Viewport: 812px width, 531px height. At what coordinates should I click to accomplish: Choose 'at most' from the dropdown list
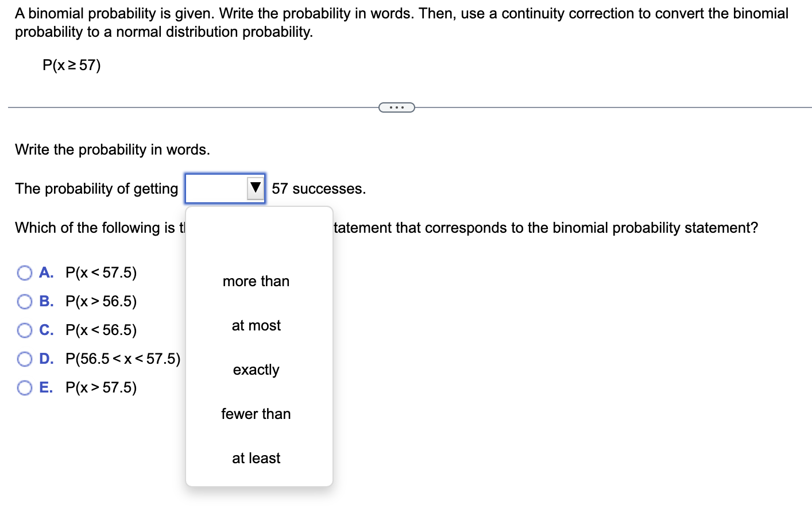(256, 325)
